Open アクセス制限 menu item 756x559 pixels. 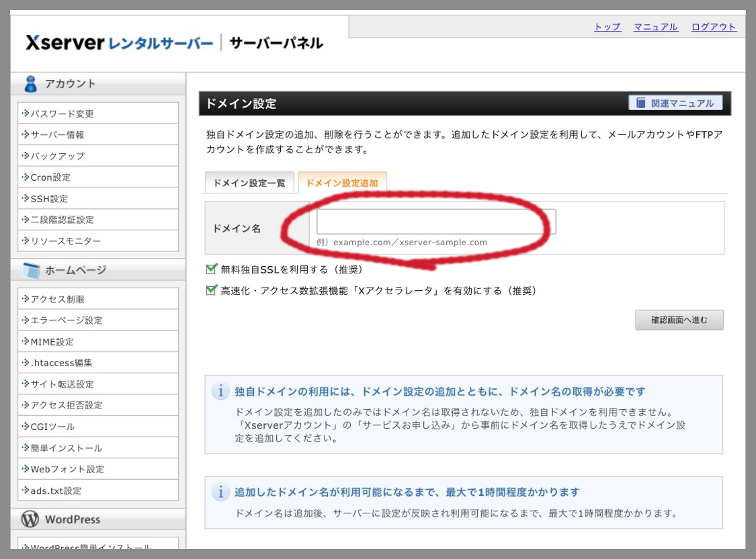(x=98, y=299)
